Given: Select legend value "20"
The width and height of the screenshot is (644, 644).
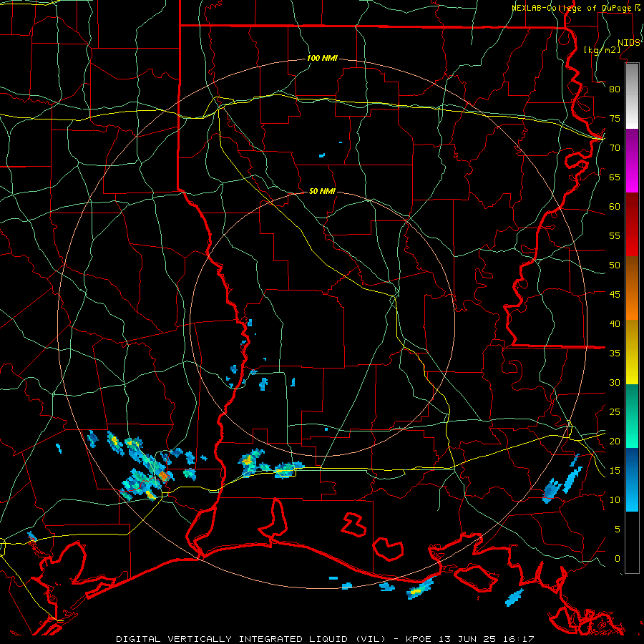Looking at the screenshot, I should tap(615, 441).
